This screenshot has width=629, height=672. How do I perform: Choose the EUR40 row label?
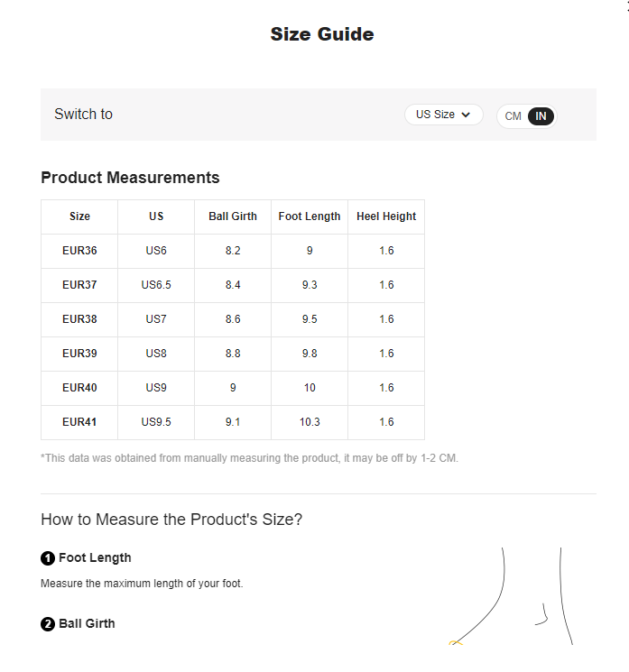coord(79,388)
